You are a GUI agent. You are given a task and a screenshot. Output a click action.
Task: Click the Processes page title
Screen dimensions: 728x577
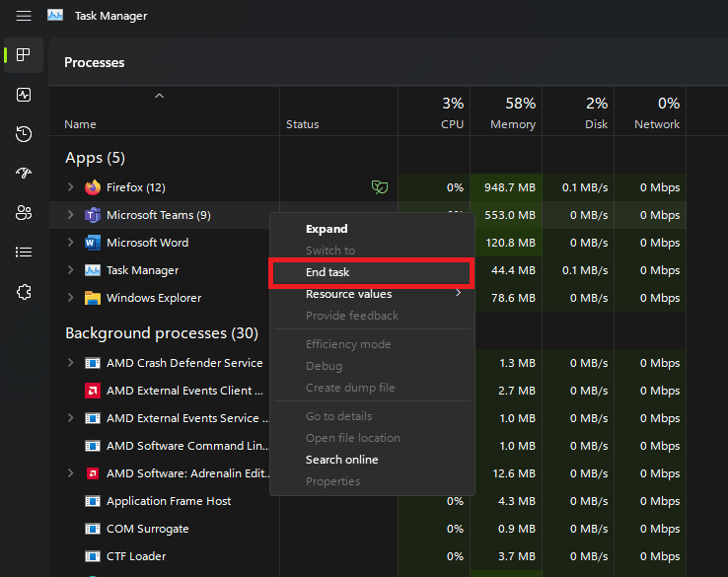click(x=95, y=63)
